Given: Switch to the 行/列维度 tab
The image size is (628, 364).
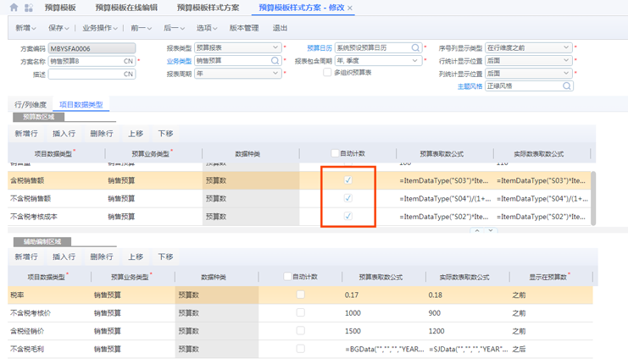Looking at the screenshot, I should pos(29,104).
